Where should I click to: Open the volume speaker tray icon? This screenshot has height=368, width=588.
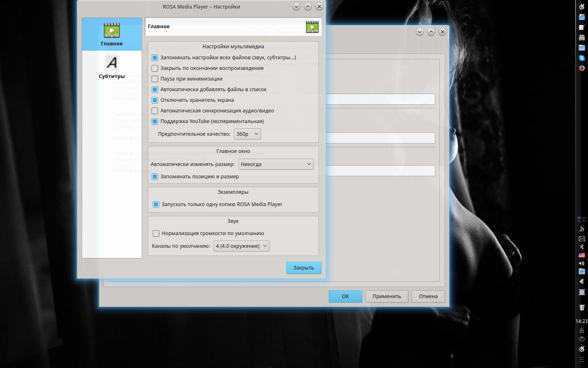(x=582, y=263)
